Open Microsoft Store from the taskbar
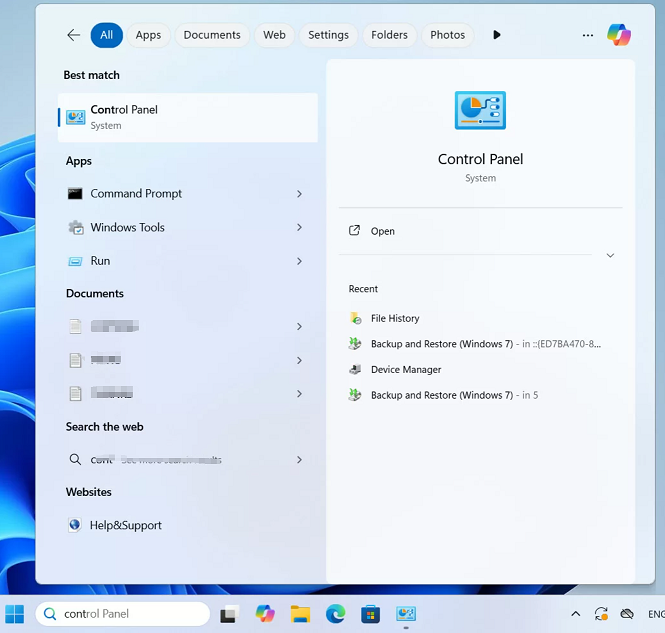665x633 pixels. [x=370, y=613]
